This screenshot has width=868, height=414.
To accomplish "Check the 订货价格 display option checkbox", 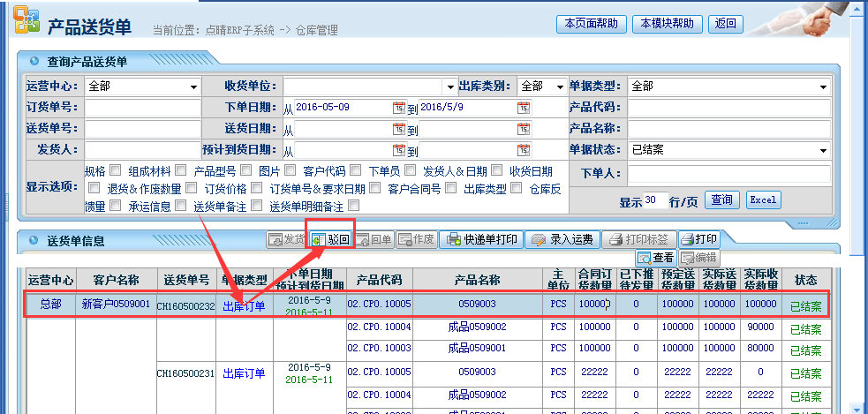I will tap(256, 188).
